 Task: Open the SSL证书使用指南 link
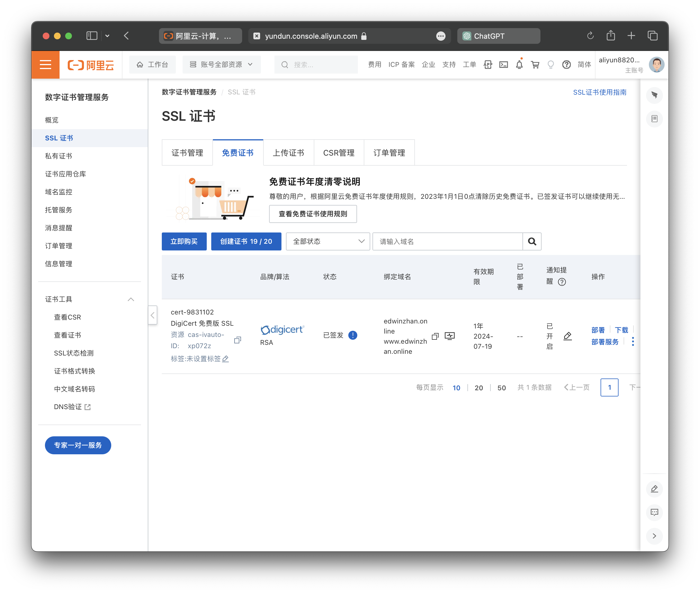(x=599, y=92)
